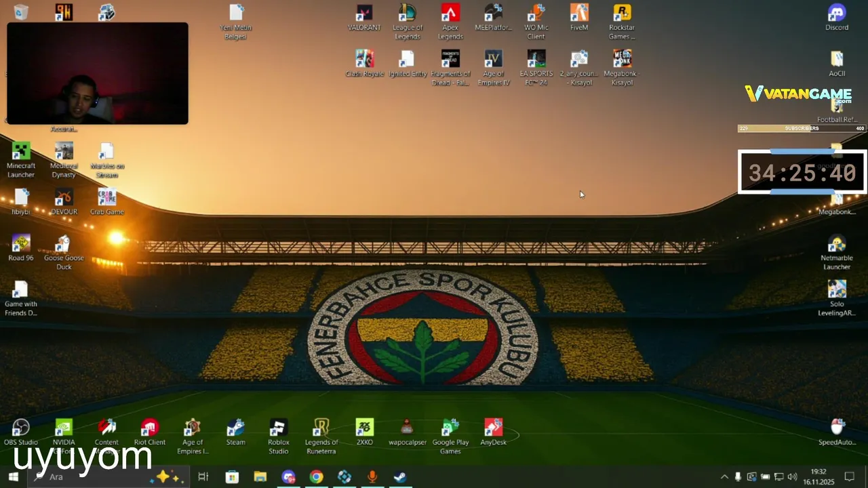The width and height of the screenshot is (868, 488).
Task: Launch the Roblox Studio shortcut
Action: (279, 436)
